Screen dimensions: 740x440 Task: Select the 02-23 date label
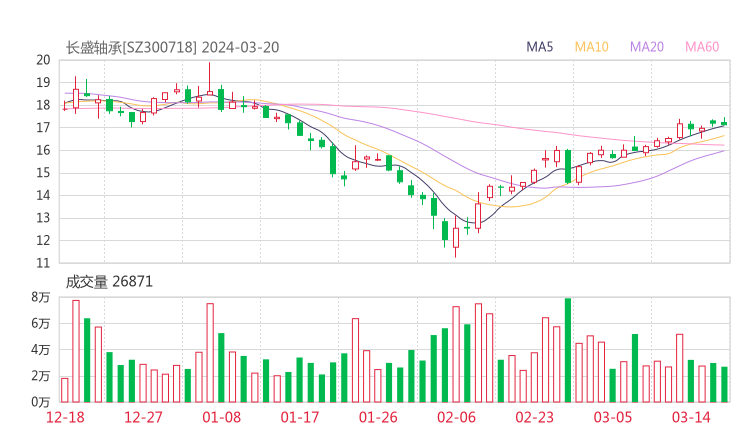tap(535, 418)
